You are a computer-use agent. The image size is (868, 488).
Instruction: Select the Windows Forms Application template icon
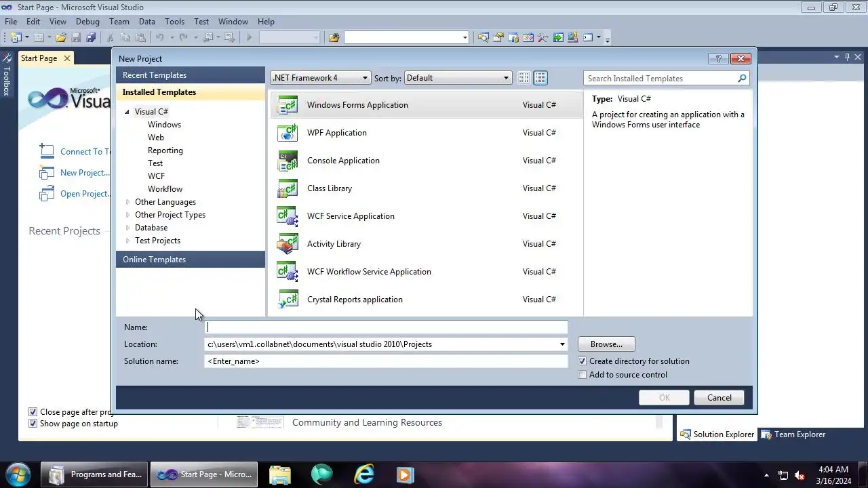click(288, 105)
